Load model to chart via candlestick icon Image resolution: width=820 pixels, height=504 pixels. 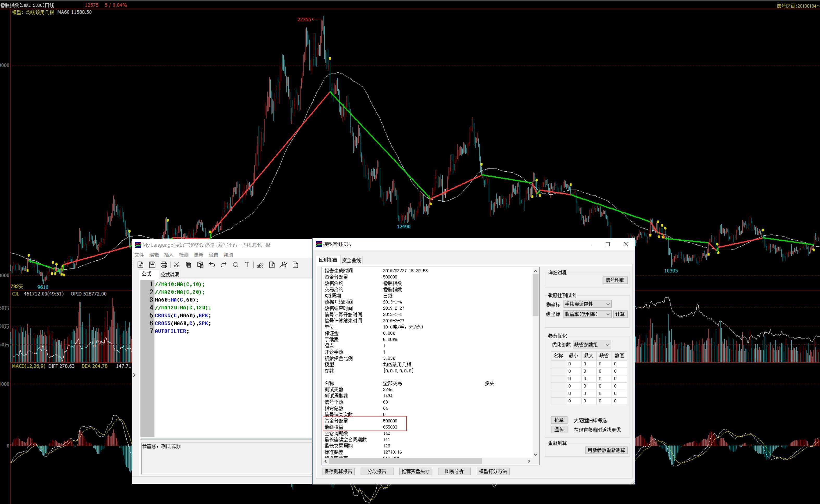pyautogui.click(x=283, y=265)
